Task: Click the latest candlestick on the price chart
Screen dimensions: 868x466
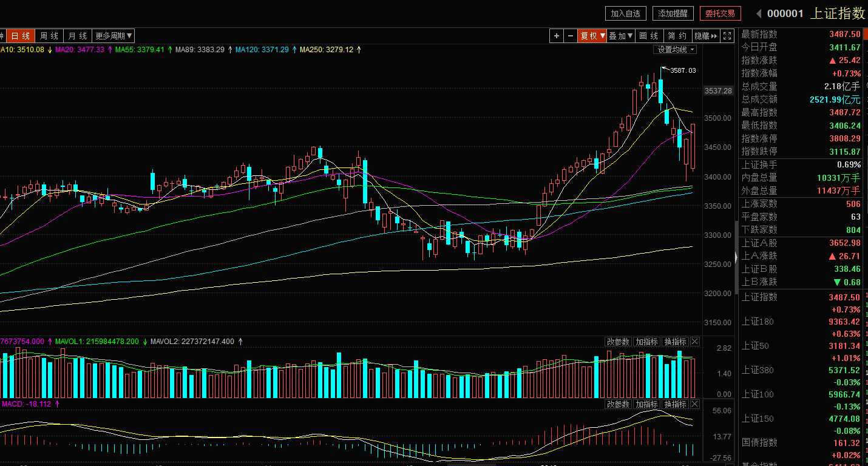Action: [693, 146]
